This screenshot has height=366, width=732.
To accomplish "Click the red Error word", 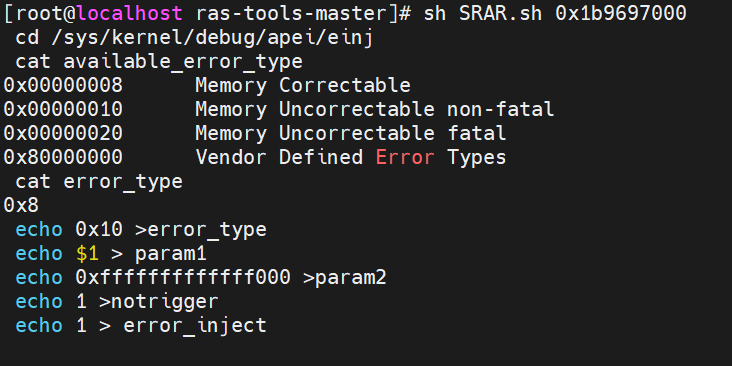I will click(x=405, y=157).
